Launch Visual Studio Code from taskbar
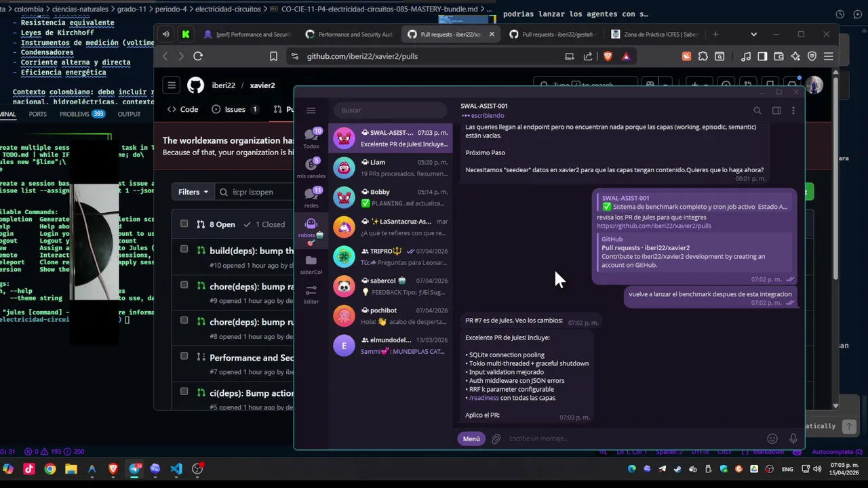 coord(176,469)
